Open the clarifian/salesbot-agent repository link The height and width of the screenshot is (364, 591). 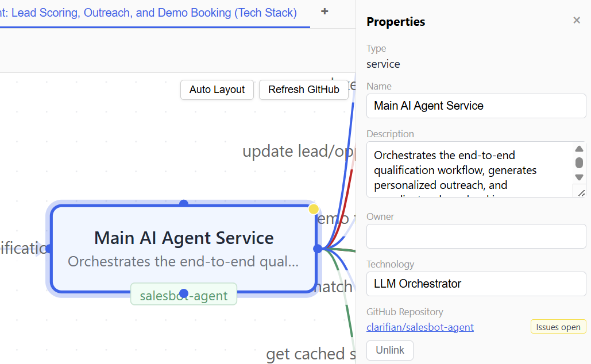420,327
